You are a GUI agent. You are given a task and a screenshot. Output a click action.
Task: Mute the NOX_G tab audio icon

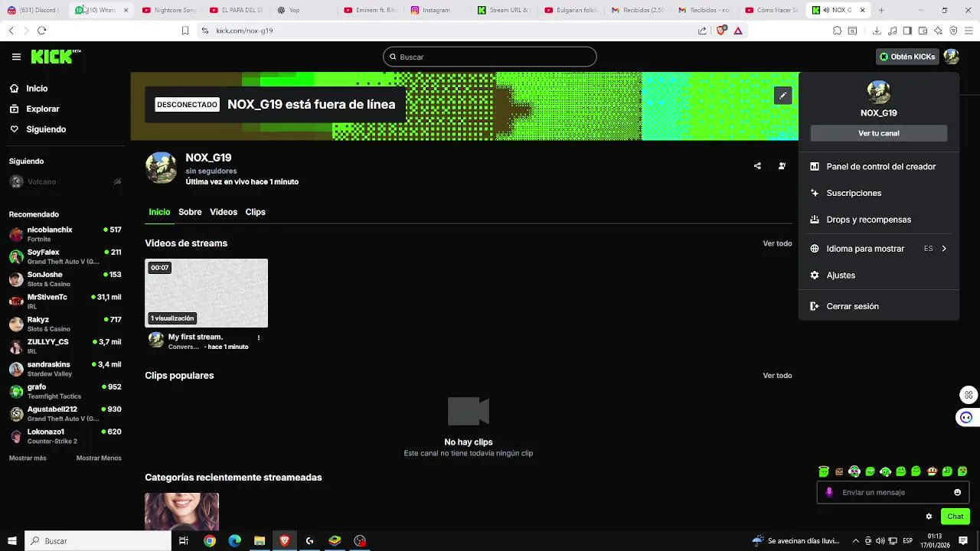pyautogui.click(x=826, y=10)
